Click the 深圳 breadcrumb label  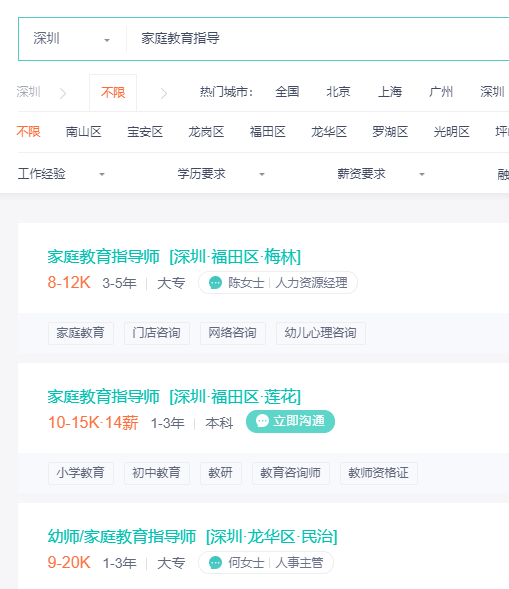pos(29,92)
